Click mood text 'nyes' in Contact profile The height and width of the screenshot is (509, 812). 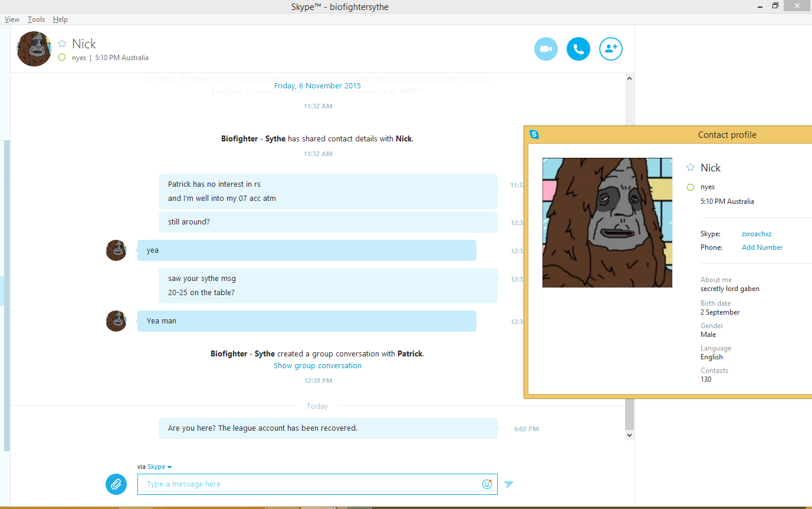708,187
